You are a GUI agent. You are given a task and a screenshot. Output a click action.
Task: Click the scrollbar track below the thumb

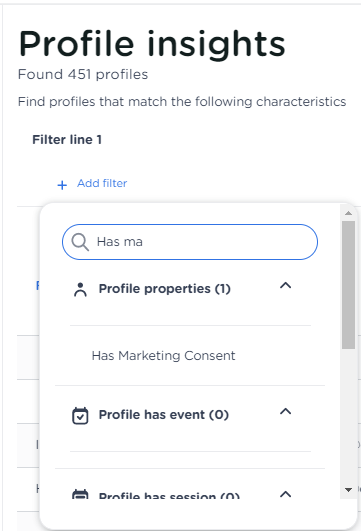(348, 417)
